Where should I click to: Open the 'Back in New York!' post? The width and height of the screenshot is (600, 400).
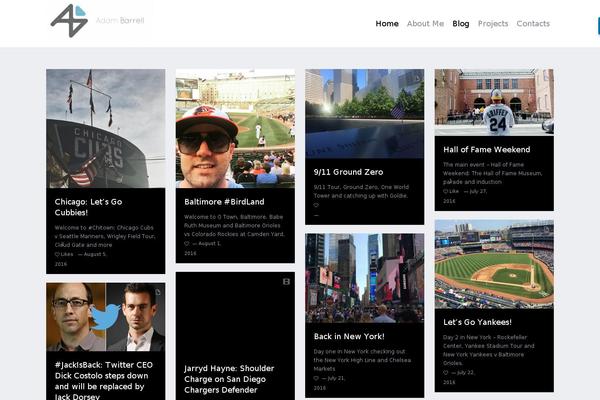[x=349, y=336]
